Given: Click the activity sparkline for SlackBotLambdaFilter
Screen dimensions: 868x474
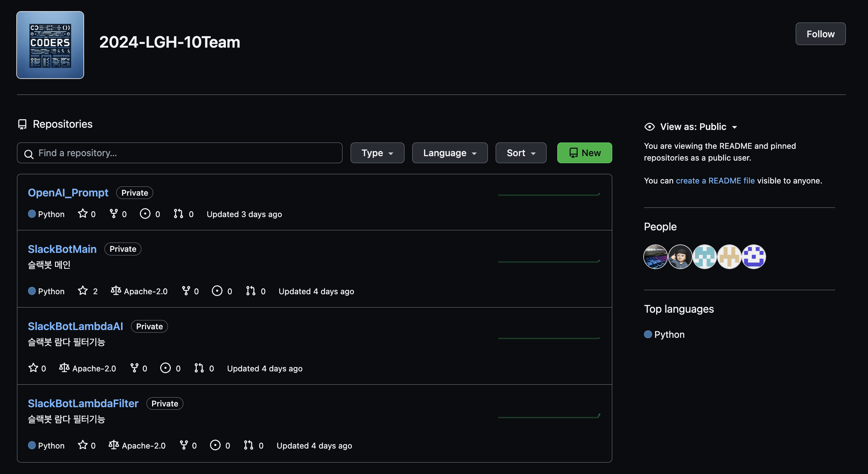Looking at the screenshot, I should point(549,416).
